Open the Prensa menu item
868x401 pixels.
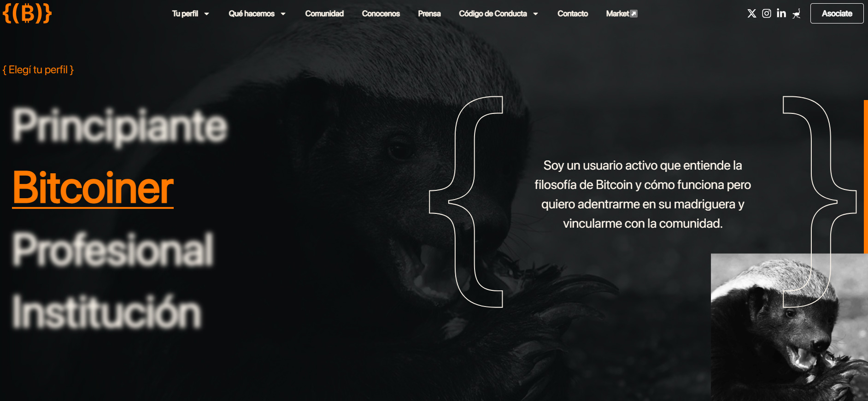coord(429,14)
